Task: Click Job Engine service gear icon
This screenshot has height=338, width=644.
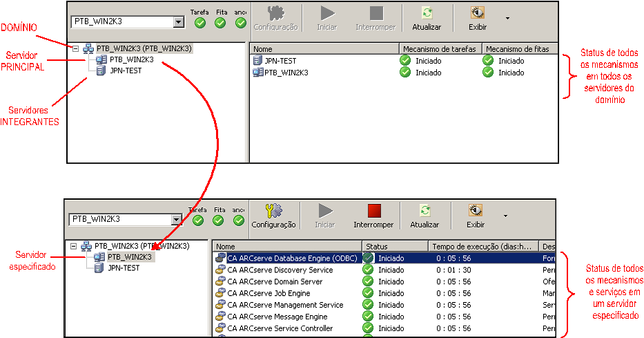Action: tap(221, 293)
